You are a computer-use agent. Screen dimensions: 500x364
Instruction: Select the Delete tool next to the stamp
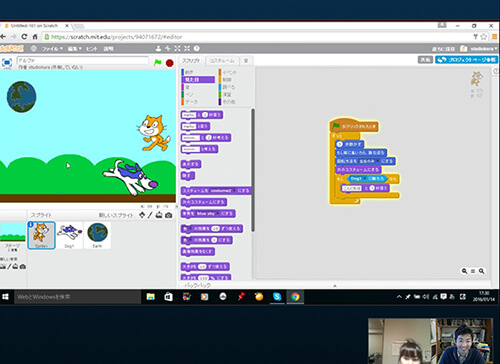coord(168,49)
